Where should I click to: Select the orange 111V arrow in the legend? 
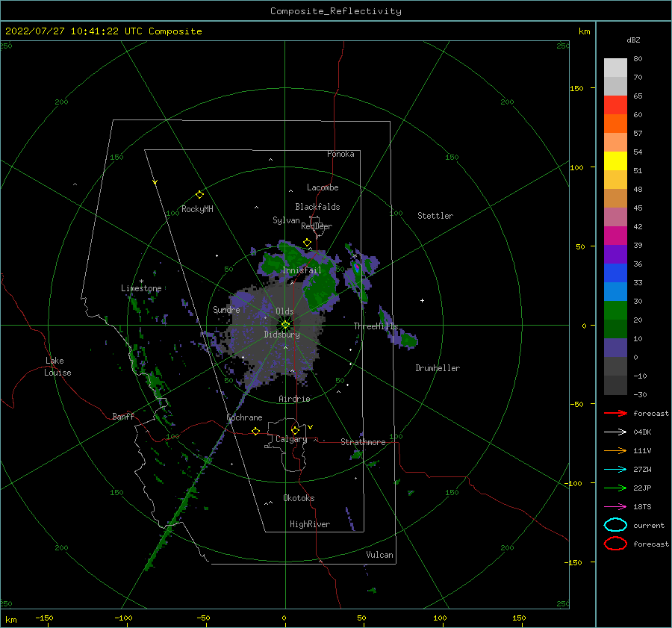(615, 450)
